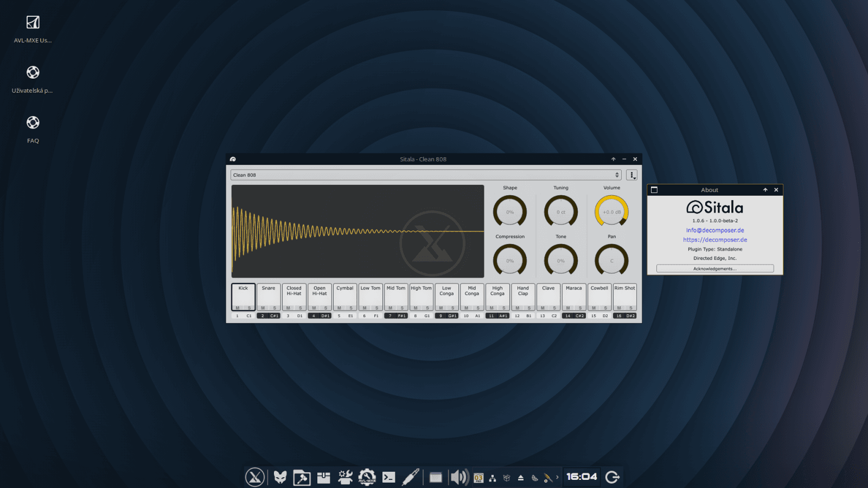Open the terminal from the taskbar
Viewport: 868px width, 488px height.
pyautogui.click(x=389, y=477)
